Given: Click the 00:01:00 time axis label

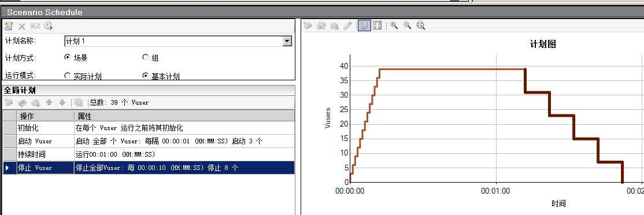Looking at the screenshot, I should pos(496,191).
